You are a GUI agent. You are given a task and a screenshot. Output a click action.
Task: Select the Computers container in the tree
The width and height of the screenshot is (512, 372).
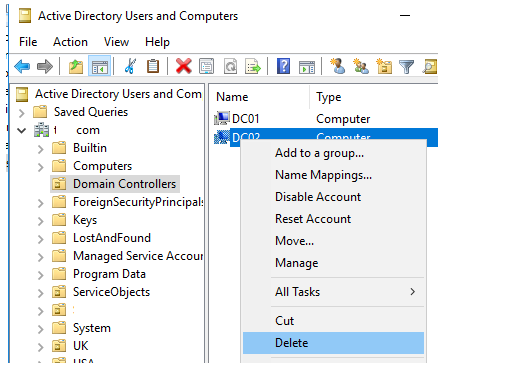tap(102, 166)
